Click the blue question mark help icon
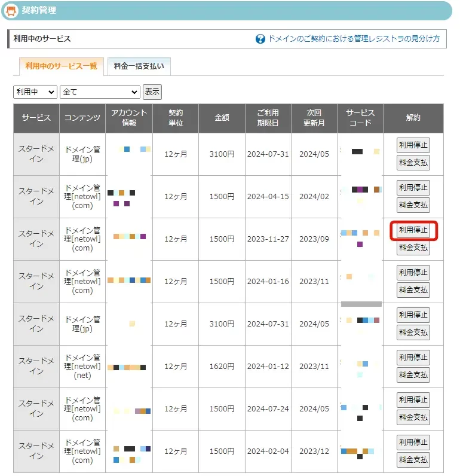 coord(260,39)
